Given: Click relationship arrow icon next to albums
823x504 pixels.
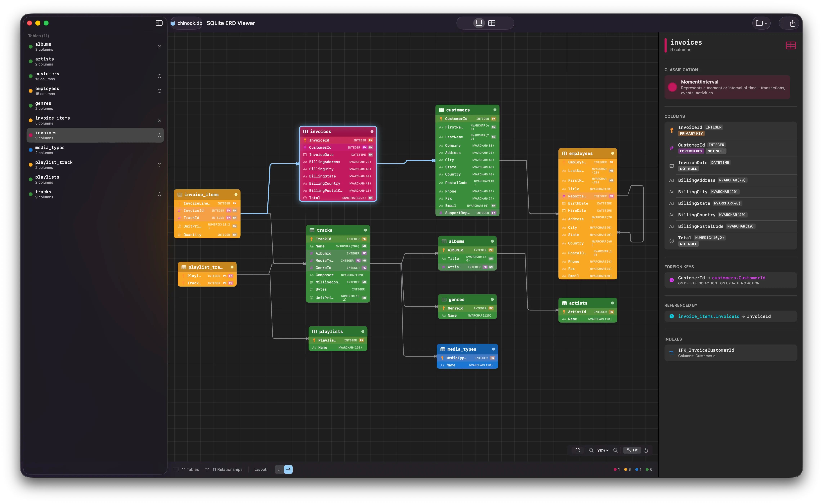Looking at the screenshot, I should 160,47.
